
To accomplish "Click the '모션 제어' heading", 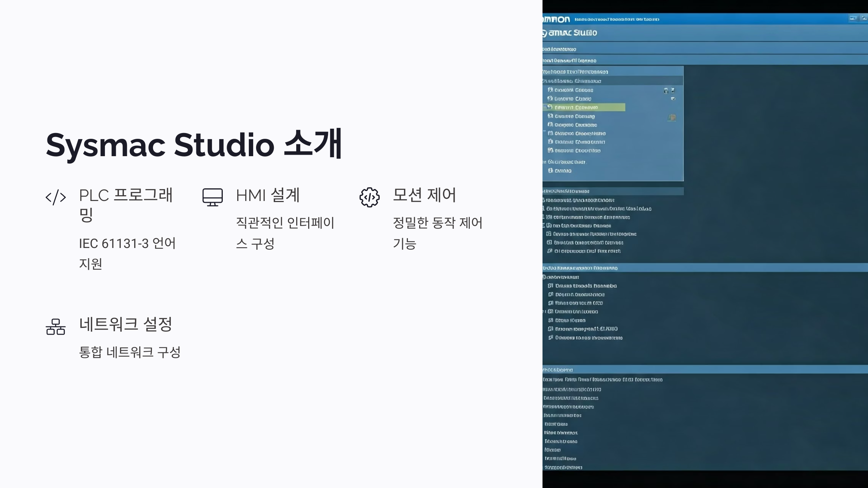I will [x=424, y=195].
